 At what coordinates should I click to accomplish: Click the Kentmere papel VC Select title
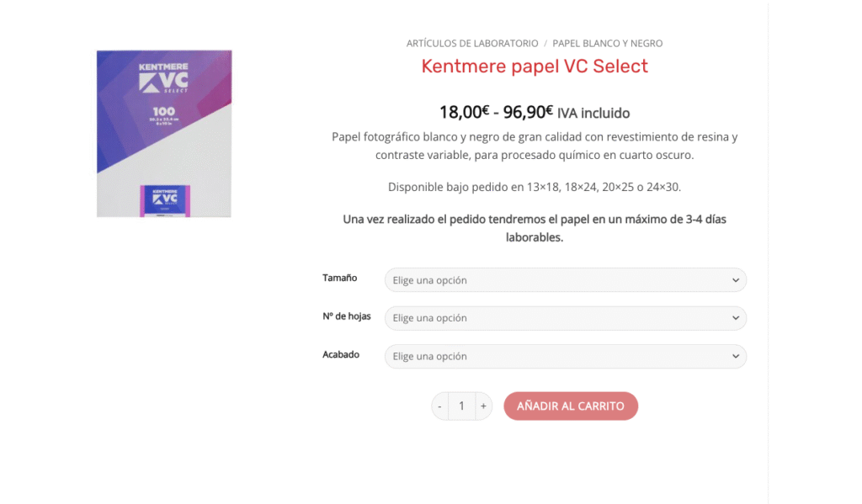(x=535, y=66)
